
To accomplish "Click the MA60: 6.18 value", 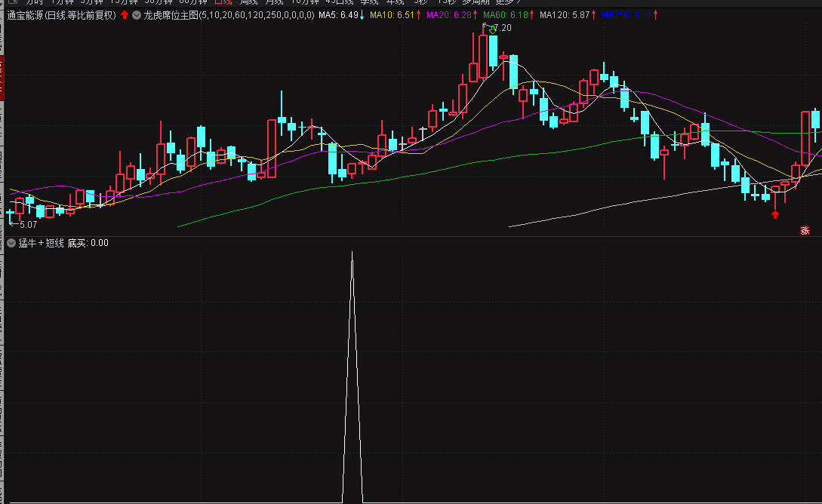I will tap(506, 15).
